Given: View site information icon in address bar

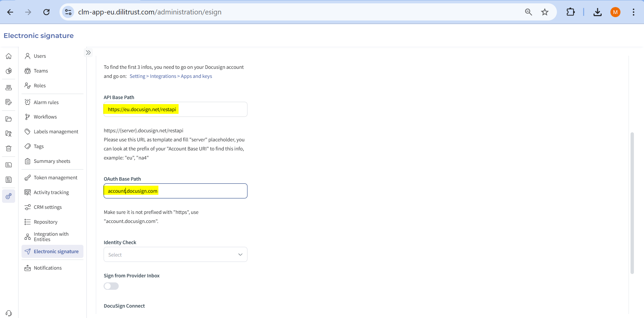Looking at the screenshot, I should click(x=68, y=12).
